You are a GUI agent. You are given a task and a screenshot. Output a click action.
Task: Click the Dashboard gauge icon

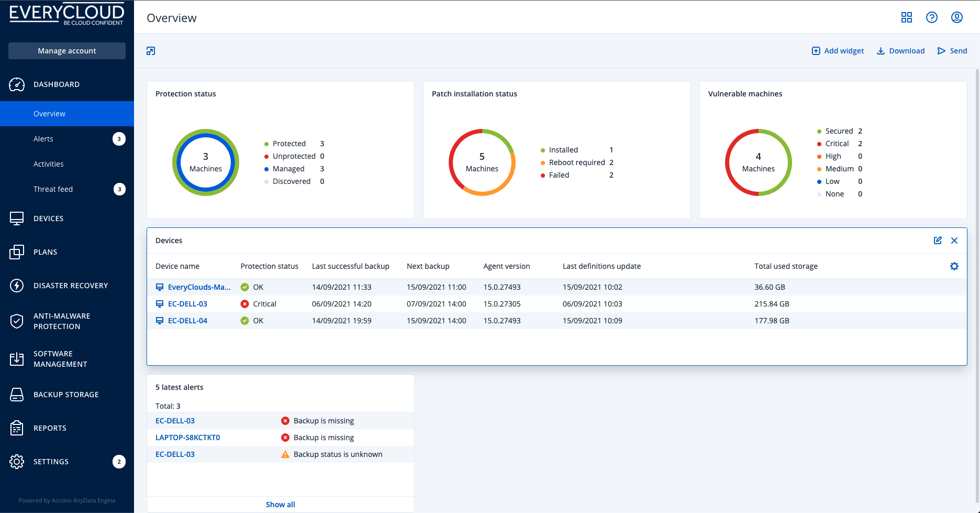17,84
